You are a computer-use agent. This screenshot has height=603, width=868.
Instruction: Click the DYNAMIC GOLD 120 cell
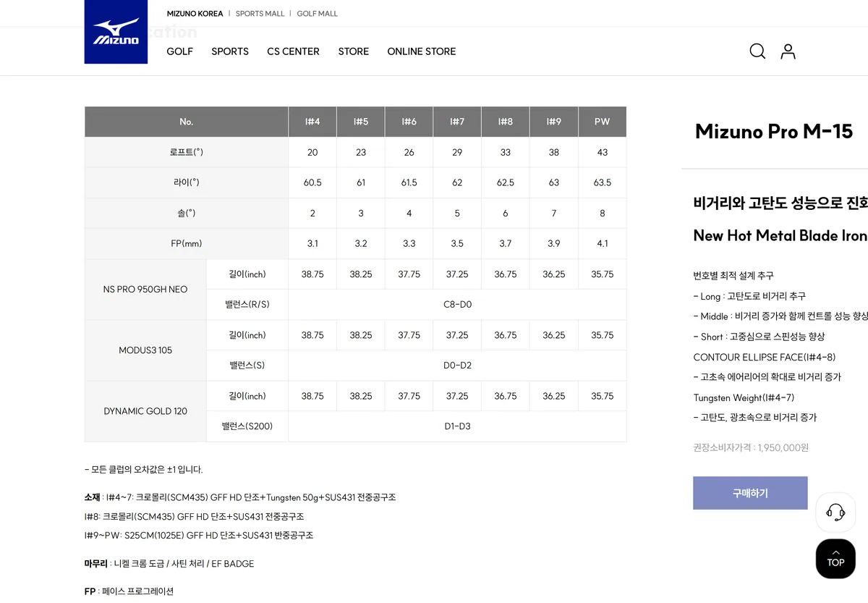145,411
